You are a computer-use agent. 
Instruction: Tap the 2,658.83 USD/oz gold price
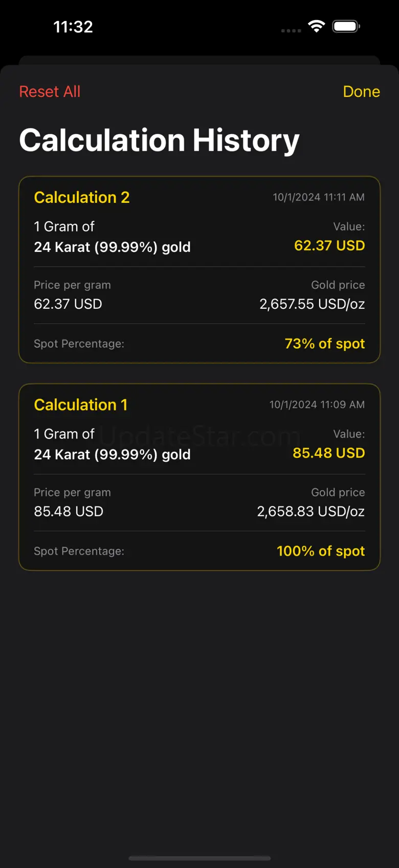[311, 512]
